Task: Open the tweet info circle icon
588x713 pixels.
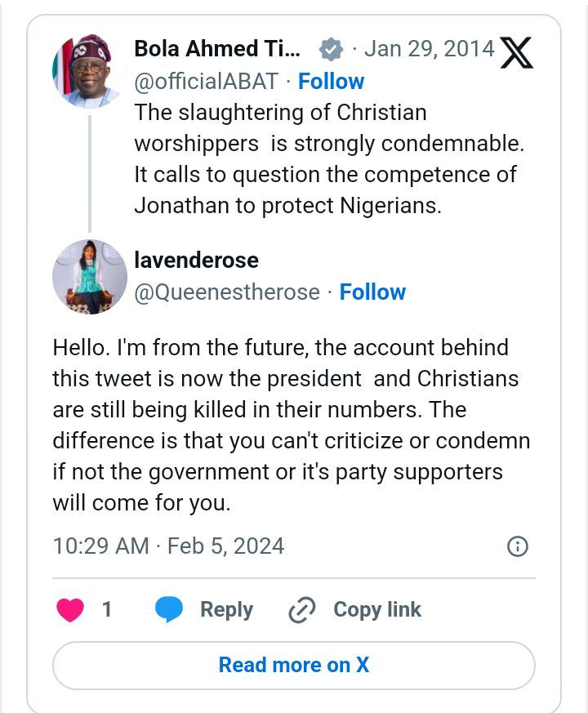Action: pyautogui.click(x=518, y=546)
